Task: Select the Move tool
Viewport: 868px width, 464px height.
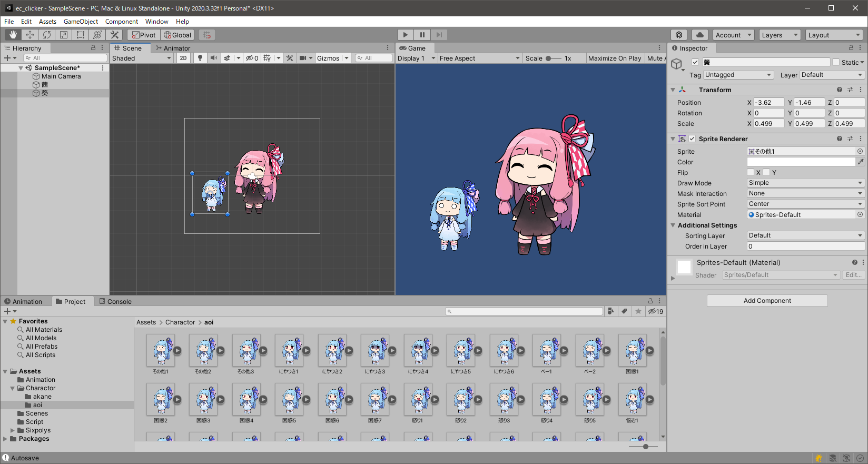Action: point(30,35)
